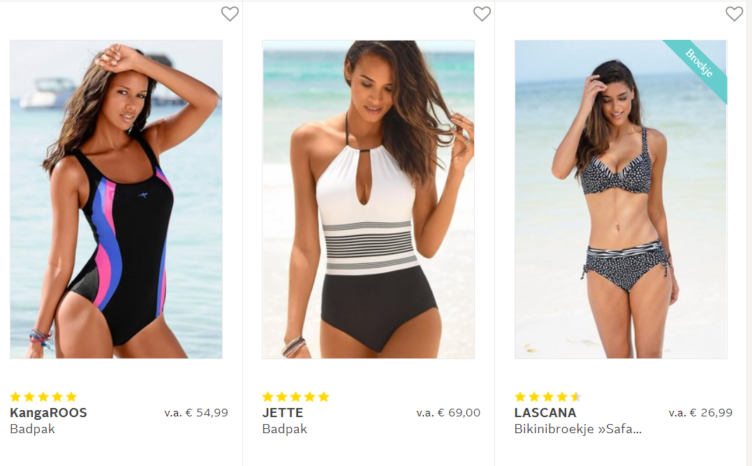This screenshot has width=752, height=466.
Task: Open the LASCANA star rating
Action: (x=547, y=397)
